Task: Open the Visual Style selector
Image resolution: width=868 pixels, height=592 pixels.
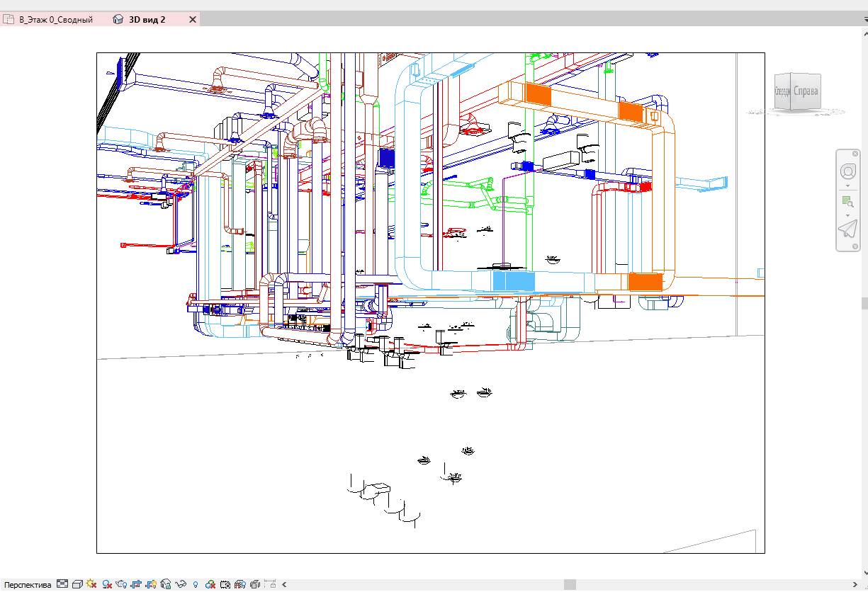Action: tap(77, 585)
